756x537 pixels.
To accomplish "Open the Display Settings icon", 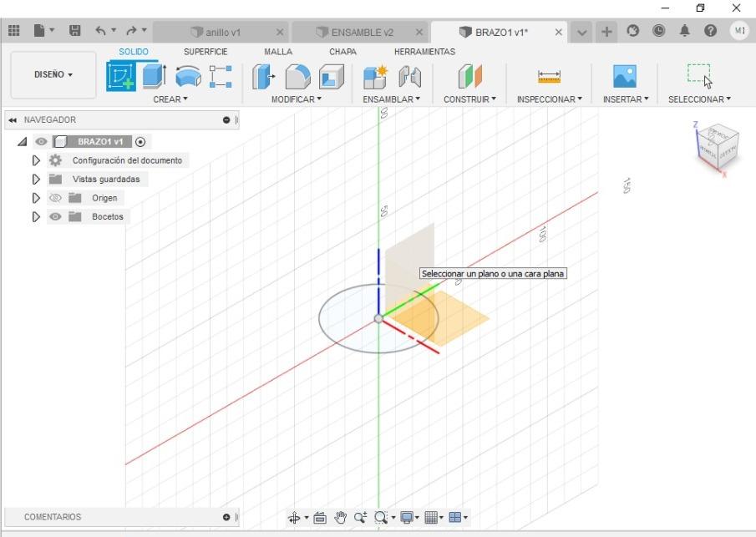I will 407,518.
